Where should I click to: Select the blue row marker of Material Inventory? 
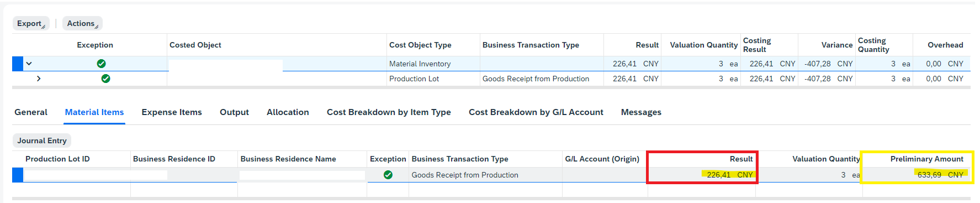pos(18,64)
